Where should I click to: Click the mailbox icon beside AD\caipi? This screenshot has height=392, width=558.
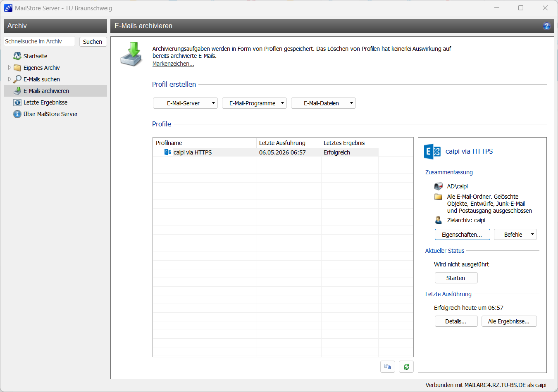(x=439, y=186)
